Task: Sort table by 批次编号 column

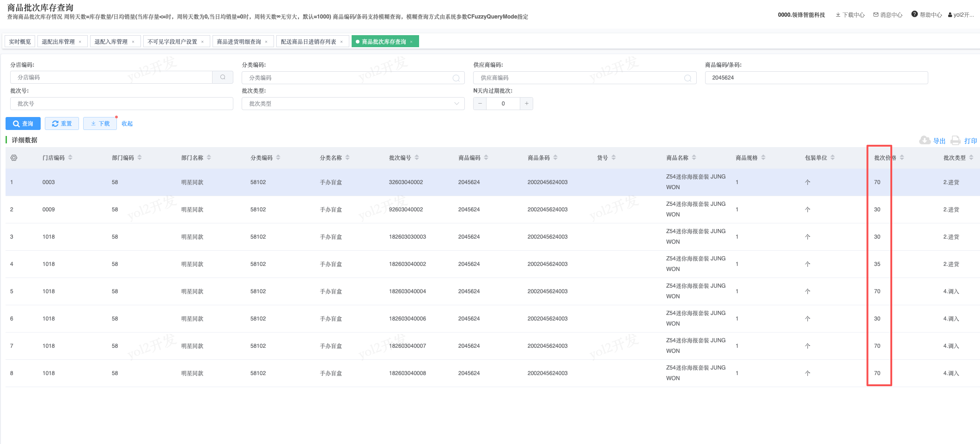Action: coord(417,158)
